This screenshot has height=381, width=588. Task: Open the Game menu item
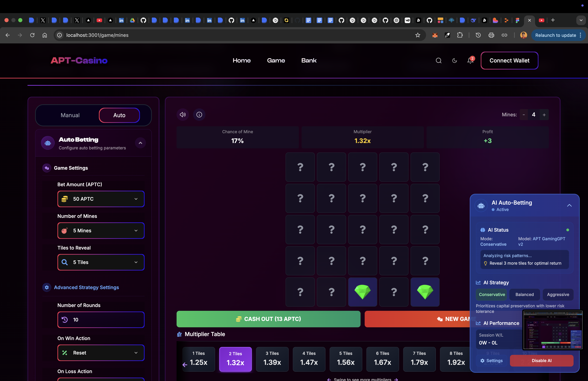click(x=276, y=61)
